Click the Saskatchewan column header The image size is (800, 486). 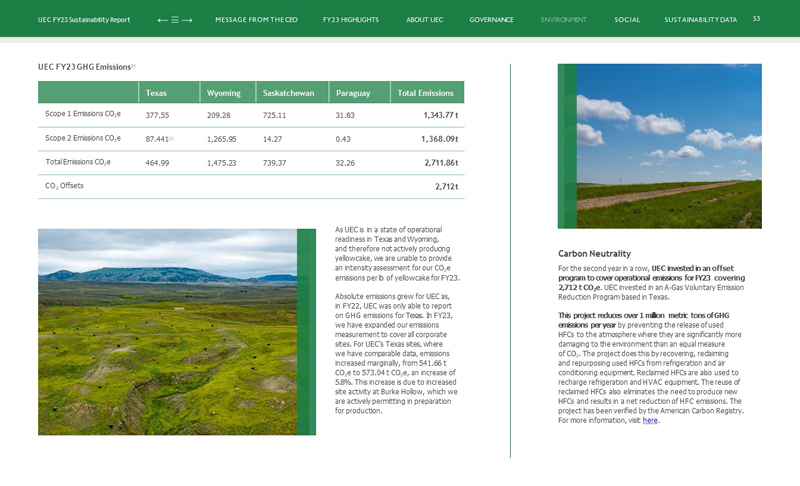[x=288, y=93]
